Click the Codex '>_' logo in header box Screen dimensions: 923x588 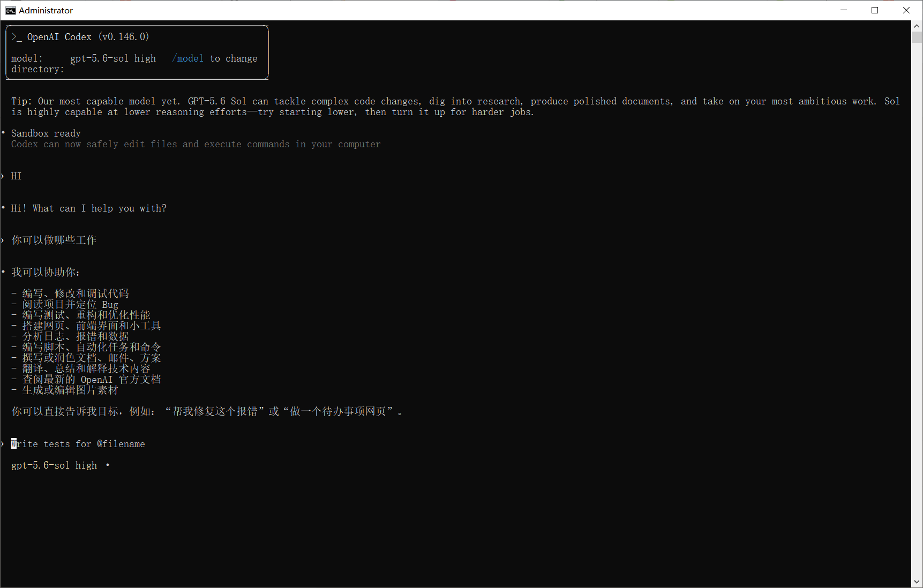17,37
